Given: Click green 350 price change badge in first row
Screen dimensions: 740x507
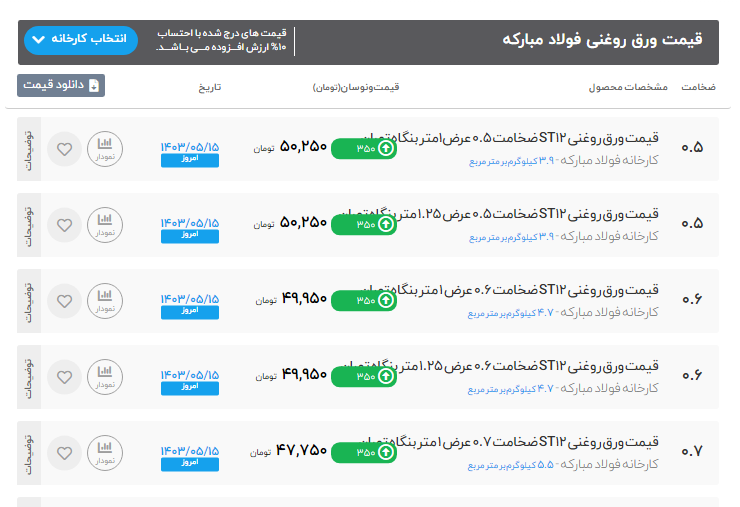Looking at the screenshot, I should pos(364,148).
